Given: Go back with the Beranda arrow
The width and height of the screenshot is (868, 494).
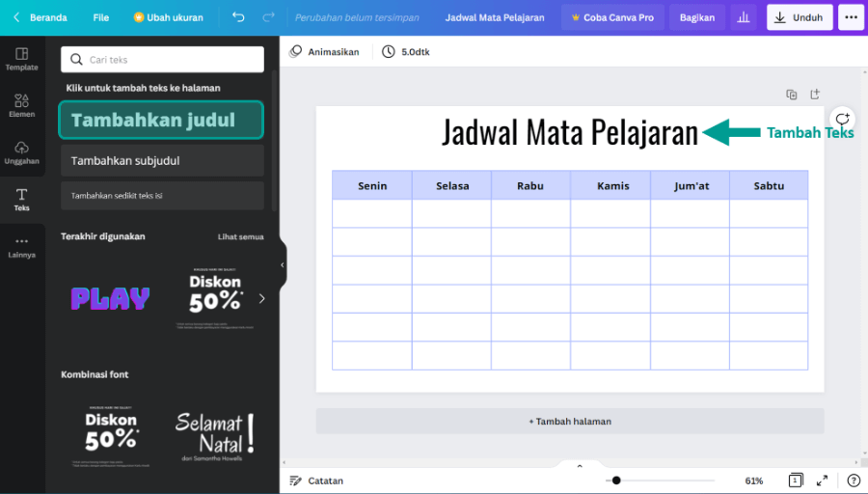Looking at the screenshot, I should coord(16,17).
